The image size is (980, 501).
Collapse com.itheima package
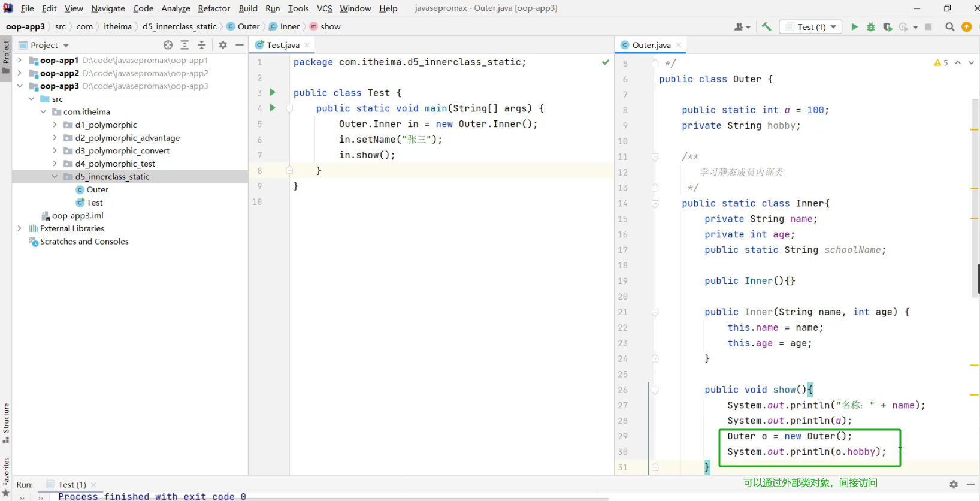(43, 112)
